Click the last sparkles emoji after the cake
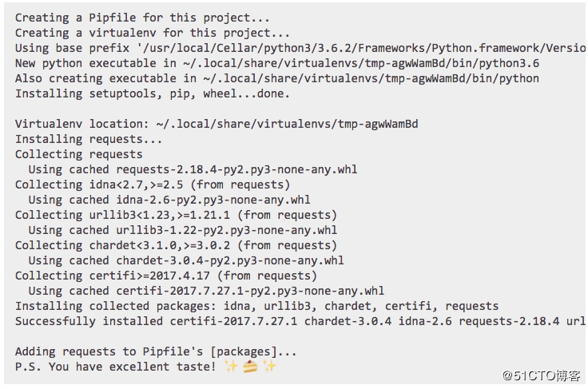This screenshot has width=588, height=389. [269, 366]
